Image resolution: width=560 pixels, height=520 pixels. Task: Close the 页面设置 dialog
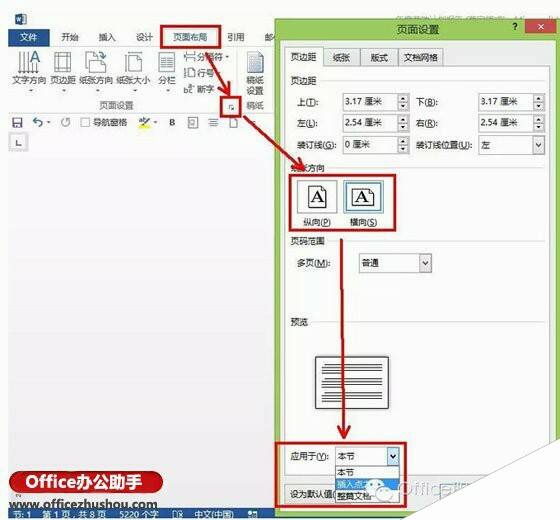tap(540, 26)
